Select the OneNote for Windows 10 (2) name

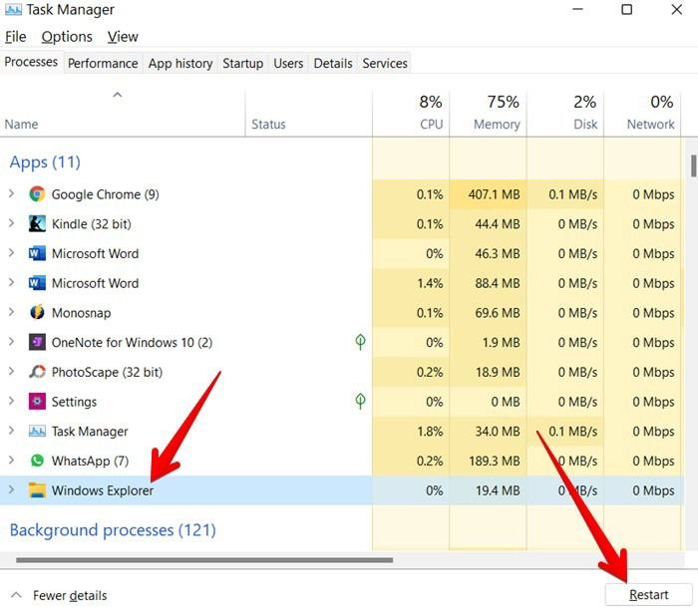[132, 343]
